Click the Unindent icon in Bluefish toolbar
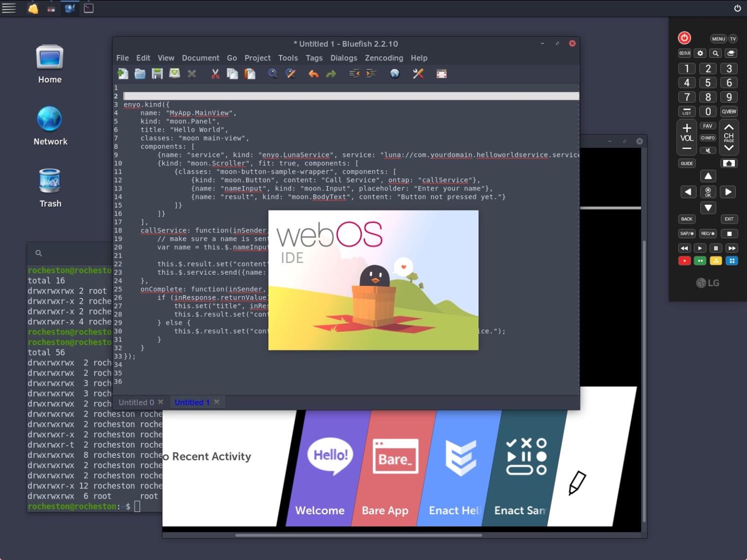This screenshot has height=560, width=747. coord(354,73)
